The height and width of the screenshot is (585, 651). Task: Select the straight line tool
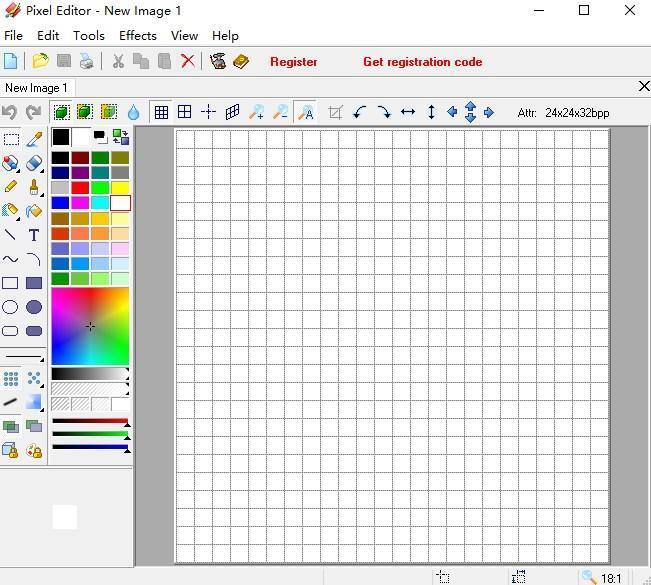(10, 235)
